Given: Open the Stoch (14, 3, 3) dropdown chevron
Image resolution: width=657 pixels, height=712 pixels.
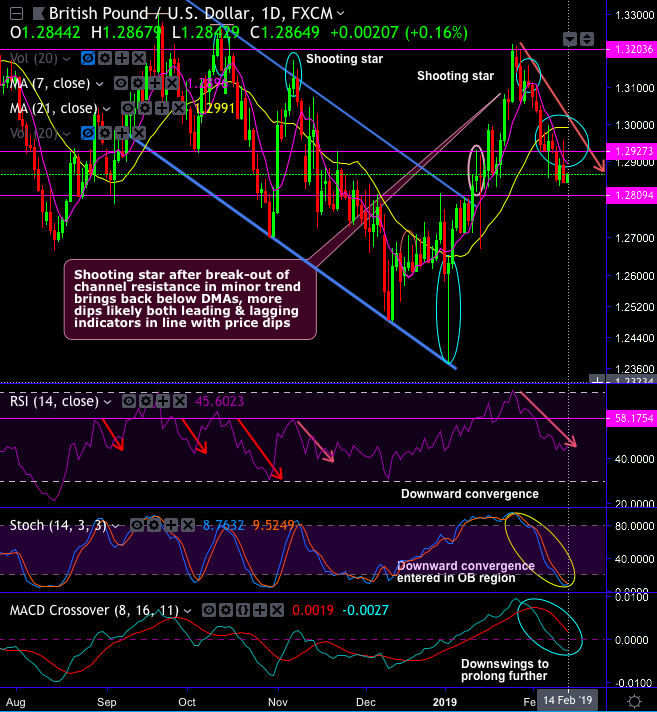Looking at the screenshot, I should click(x=115, y=526).
